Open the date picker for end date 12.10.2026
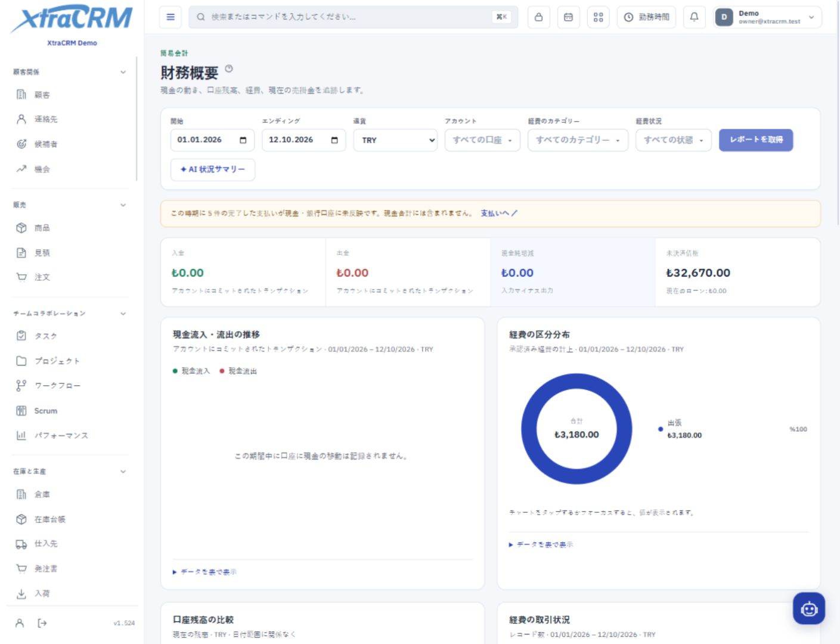This screenshot has width=840, height=644. (334, 140)
